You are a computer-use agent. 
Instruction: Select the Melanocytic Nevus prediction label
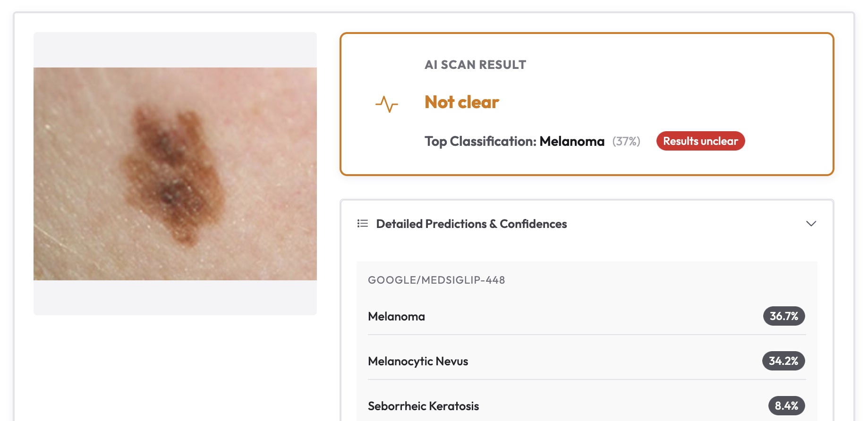click(418, 362)
